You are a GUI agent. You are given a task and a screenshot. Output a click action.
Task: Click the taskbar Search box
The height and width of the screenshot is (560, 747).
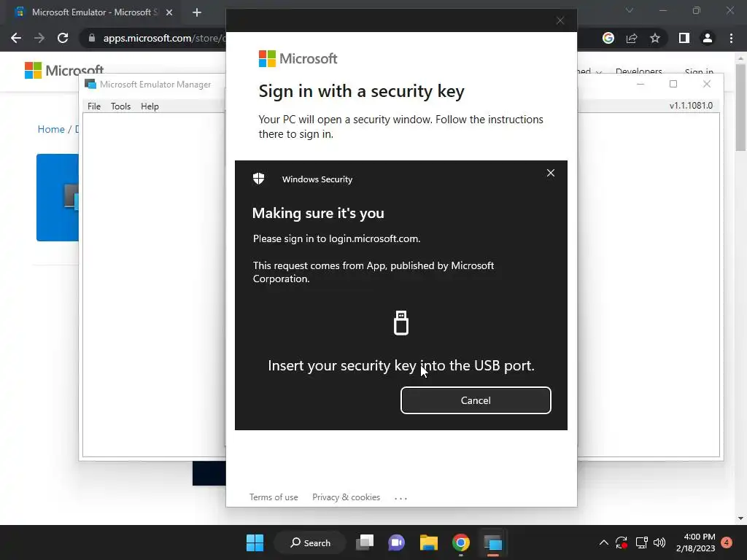pyautogui.click(x=310, y=542)
